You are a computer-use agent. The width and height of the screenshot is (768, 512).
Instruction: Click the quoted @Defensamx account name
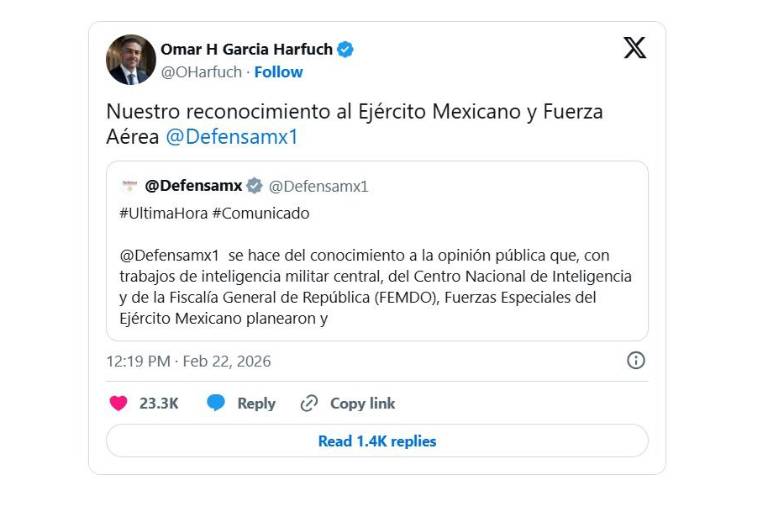click(194, 186)
